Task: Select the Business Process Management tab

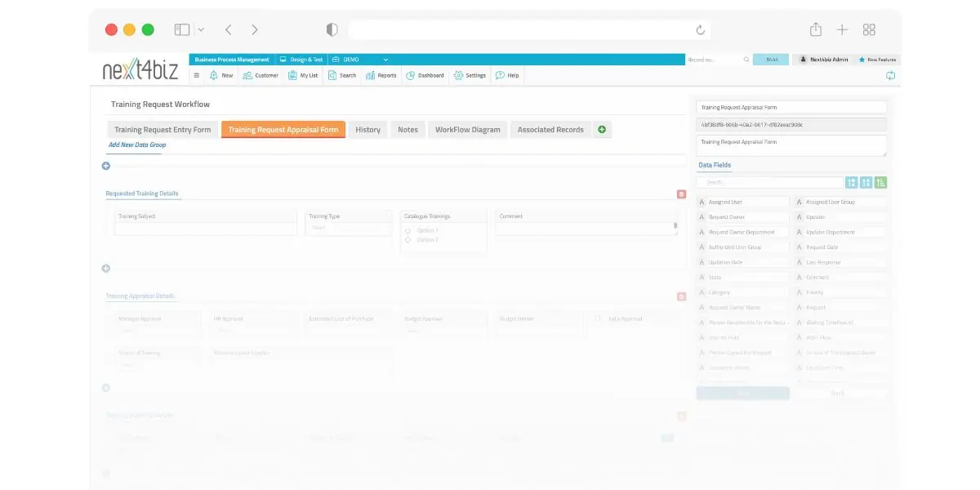Action: [232, 60]
